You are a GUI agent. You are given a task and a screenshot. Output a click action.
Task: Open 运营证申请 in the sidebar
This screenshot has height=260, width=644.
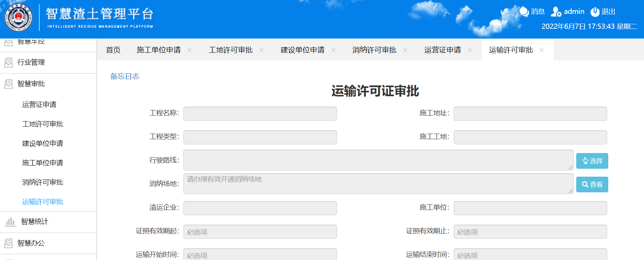(39, 104)
